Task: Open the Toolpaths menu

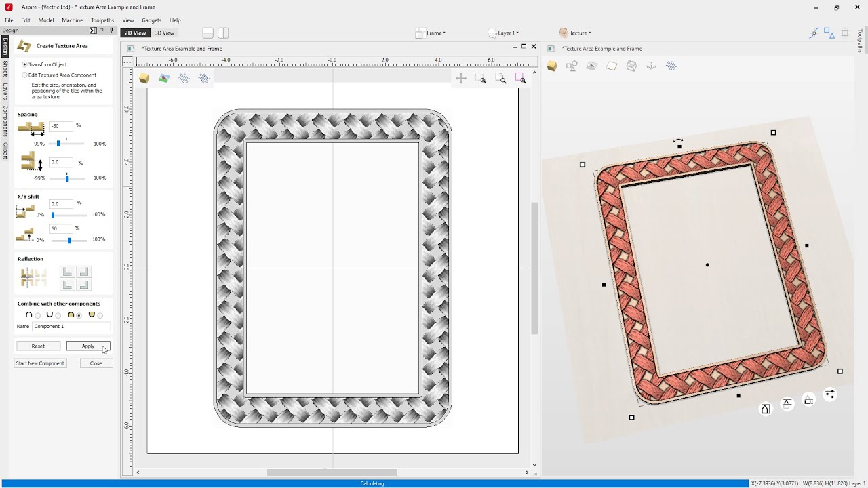Action: [x=102, y=20]
